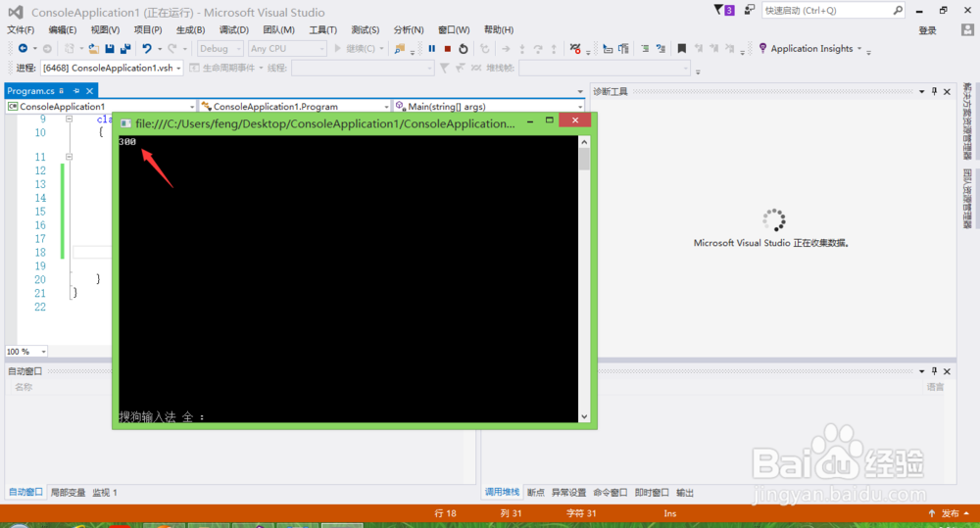980x528 pixels.
Task: Close the Program.cs tab
Action: (89, 90)
